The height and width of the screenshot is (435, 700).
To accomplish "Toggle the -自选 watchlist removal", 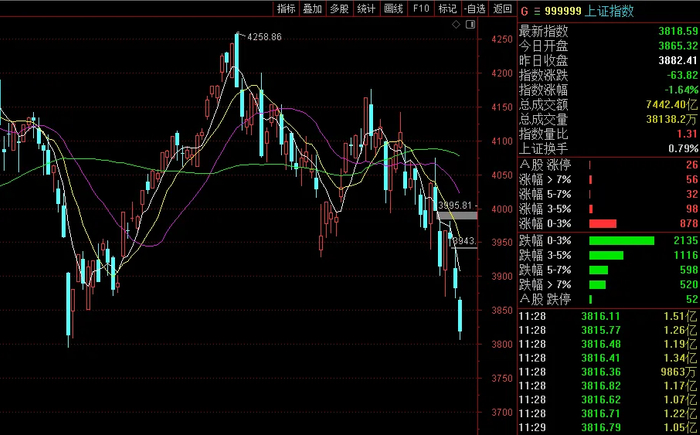I will [x=475, y=8].
